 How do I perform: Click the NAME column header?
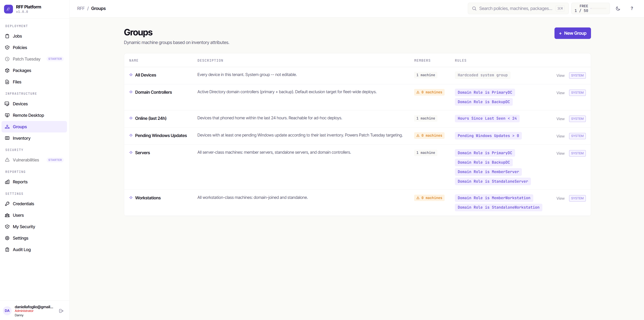click(133, 61)
